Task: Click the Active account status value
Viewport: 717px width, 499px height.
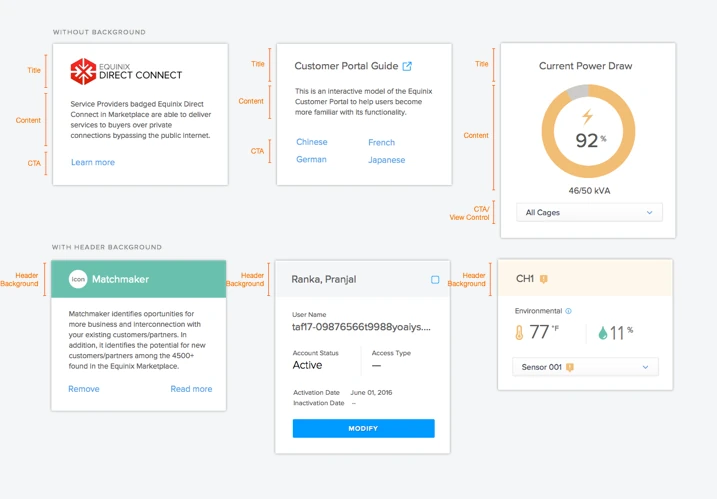Action: pos(307,365)
